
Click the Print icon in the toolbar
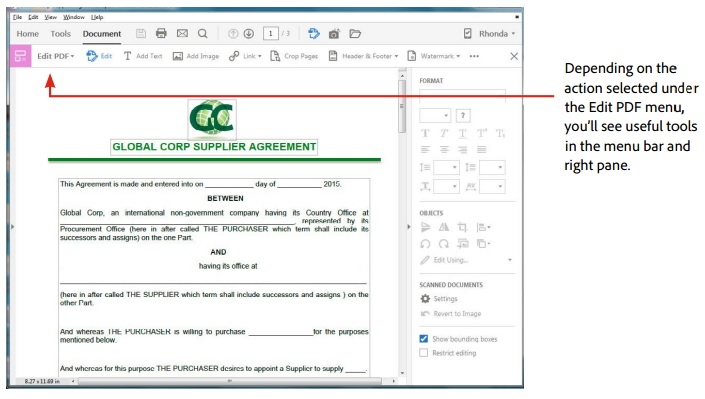161,33
